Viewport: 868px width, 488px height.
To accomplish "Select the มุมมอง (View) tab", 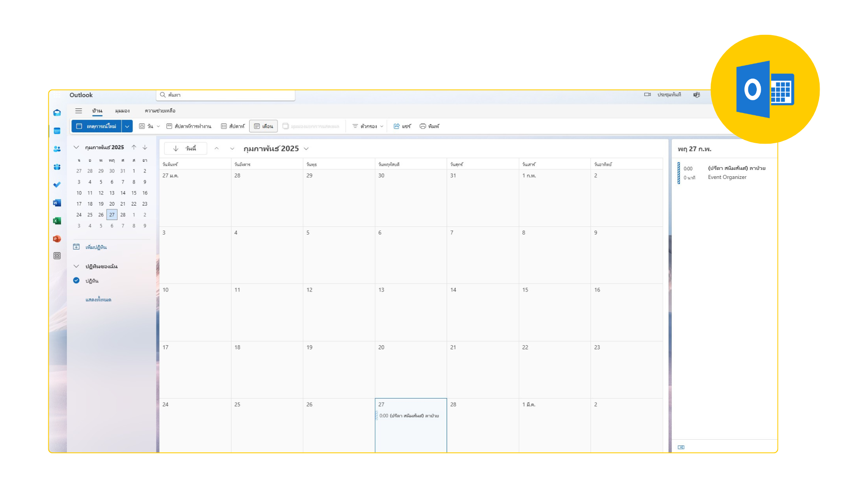I will point(122,111).
